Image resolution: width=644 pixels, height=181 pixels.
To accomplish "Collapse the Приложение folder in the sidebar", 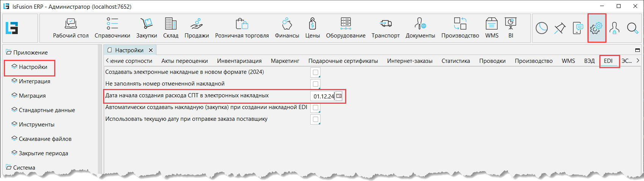I will point(8,53).
